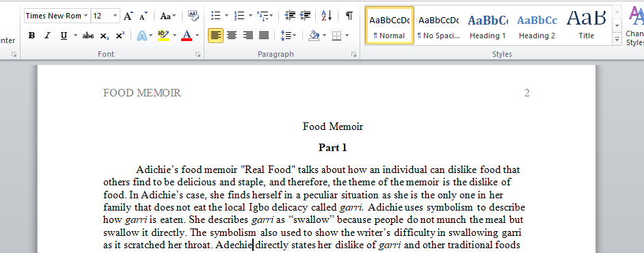Click the Shading paint bucket icon
Screen dimensions: 644x253
314,36
